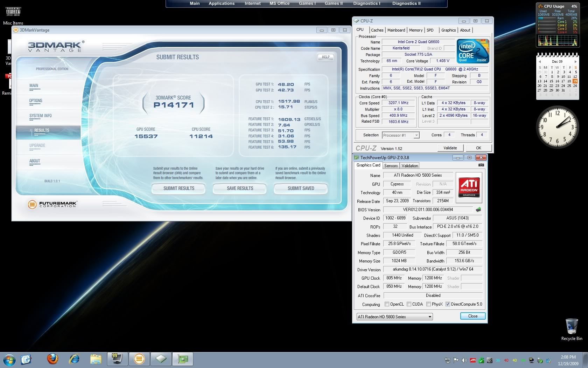Open System Info in 3DMark sidebar

click(41, 116)
